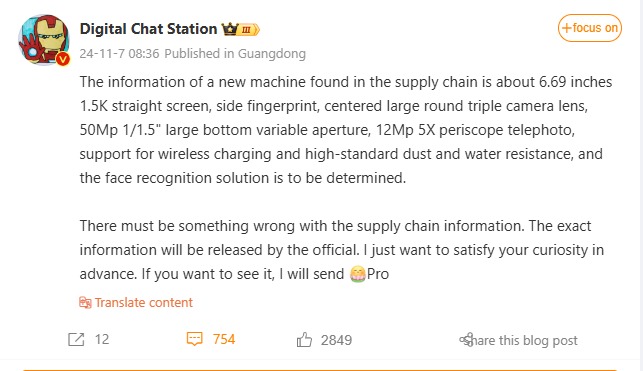Viewport: 643px width, 371px height.
Task: Open Digital Chat Station profile name
Action: (x=148, y=29)
